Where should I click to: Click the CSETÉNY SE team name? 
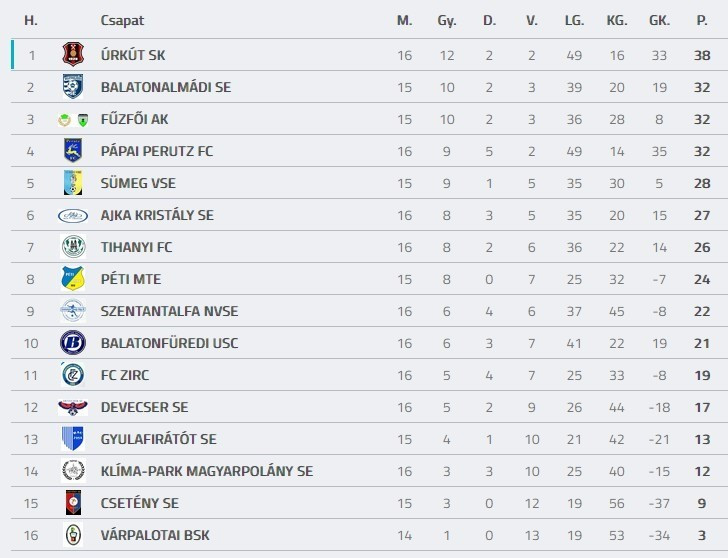tap(139, 503)
